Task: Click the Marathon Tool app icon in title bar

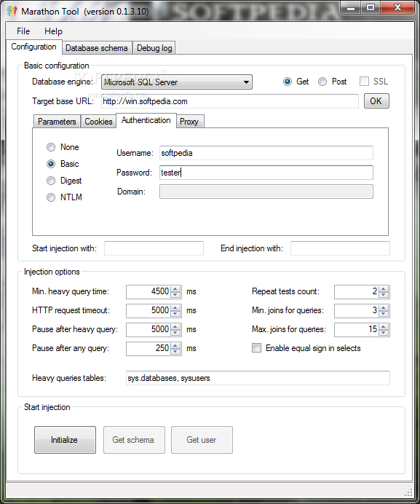Action: 12,11
